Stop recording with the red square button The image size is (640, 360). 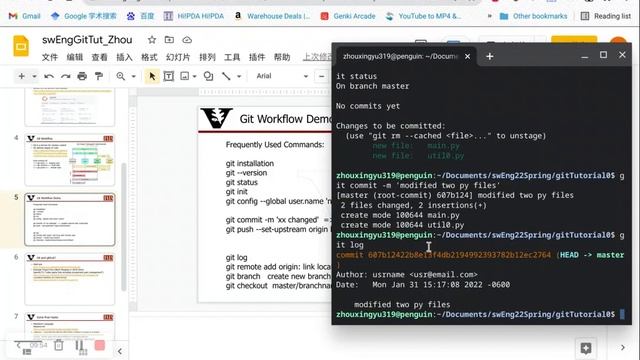[x=100, y=345]
